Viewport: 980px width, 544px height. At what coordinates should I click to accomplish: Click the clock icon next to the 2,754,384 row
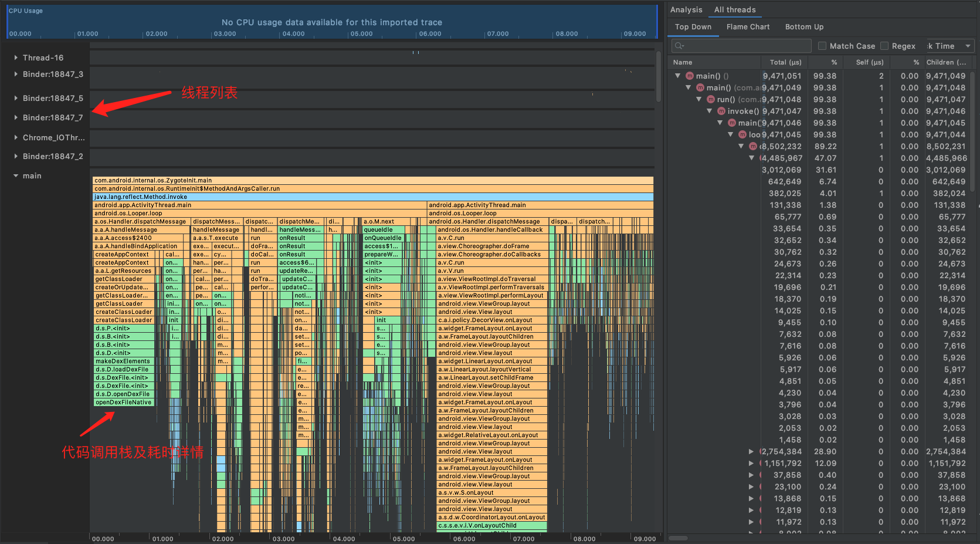(761, 451)
